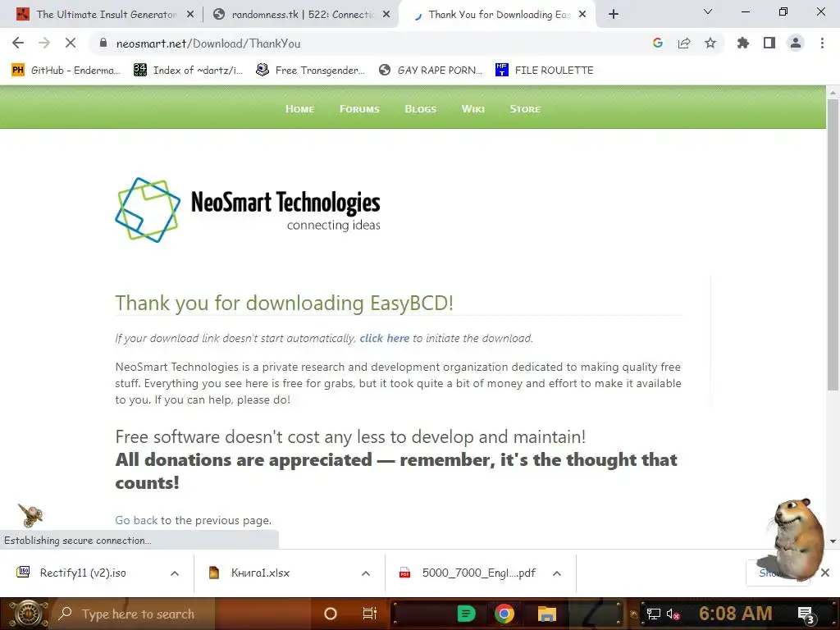View site information lock icon

[x=103, y=43]
